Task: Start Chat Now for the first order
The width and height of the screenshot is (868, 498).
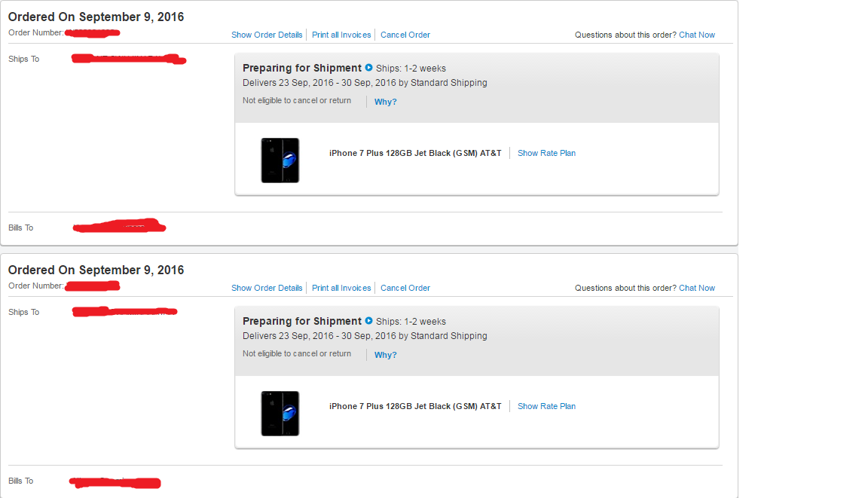Action: pos(697,35)
